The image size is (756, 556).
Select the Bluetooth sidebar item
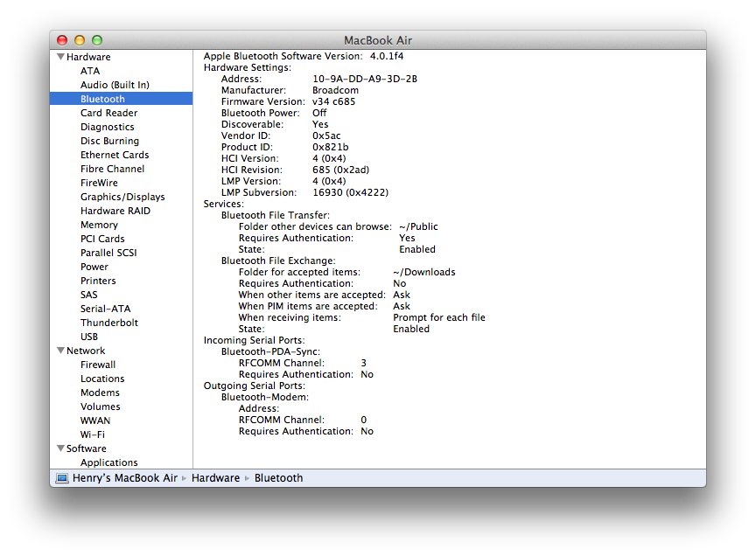point(121,99)
